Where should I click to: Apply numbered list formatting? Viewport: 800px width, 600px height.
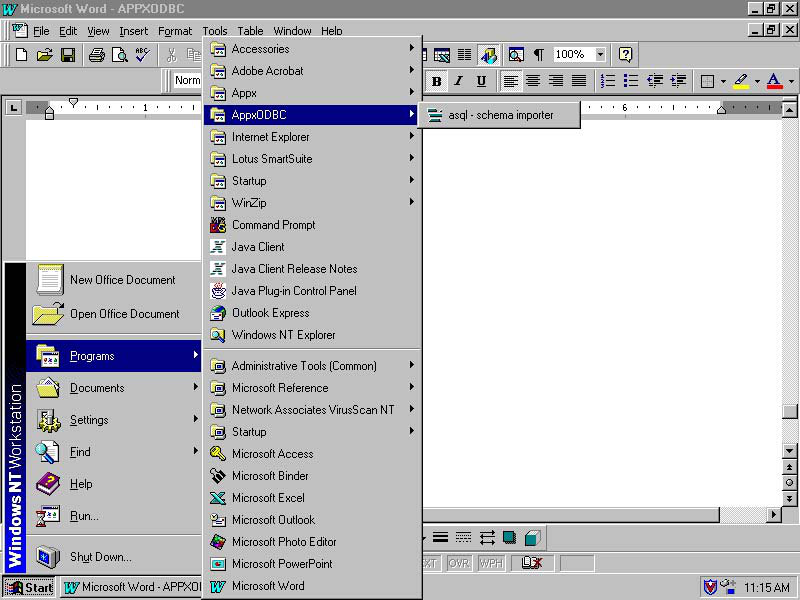[608, 81]
